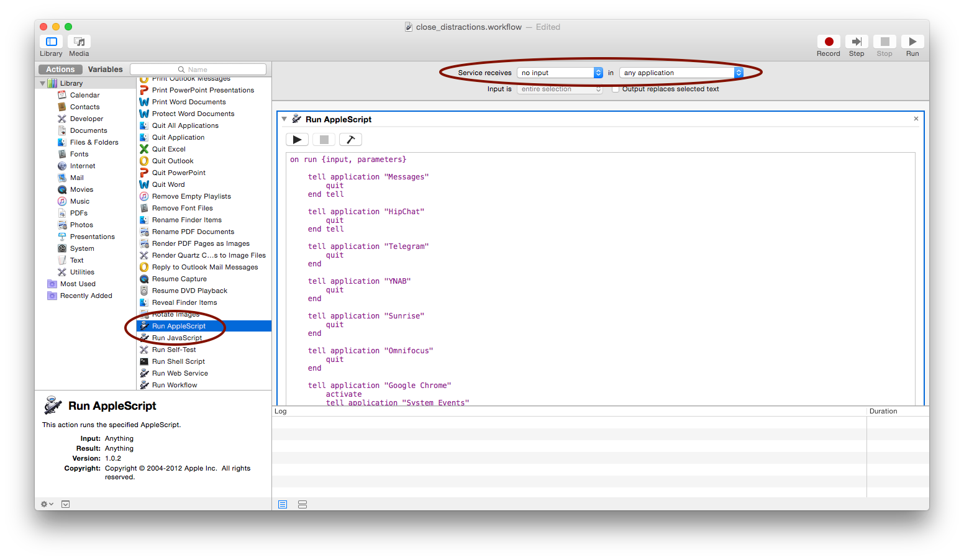Select the Actions tab
964x560 pixels.
(60, 70)
